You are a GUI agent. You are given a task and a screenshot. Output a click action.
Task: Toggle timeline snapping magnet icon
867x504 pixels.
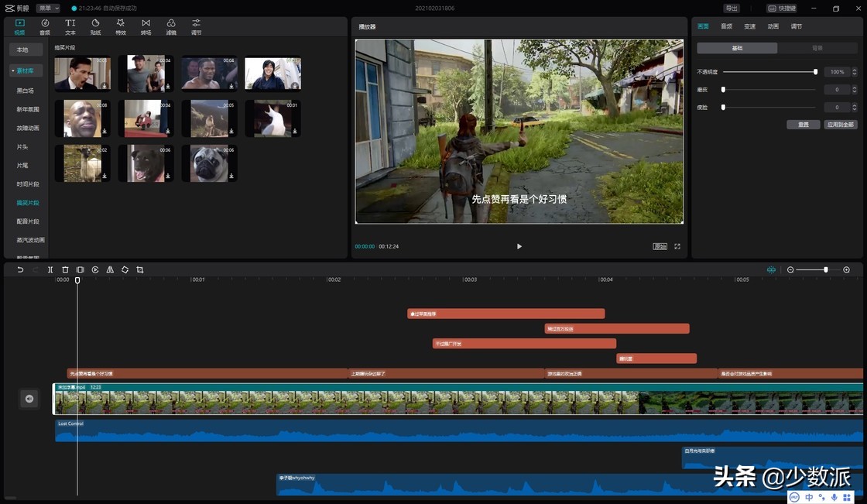(771, 269)
